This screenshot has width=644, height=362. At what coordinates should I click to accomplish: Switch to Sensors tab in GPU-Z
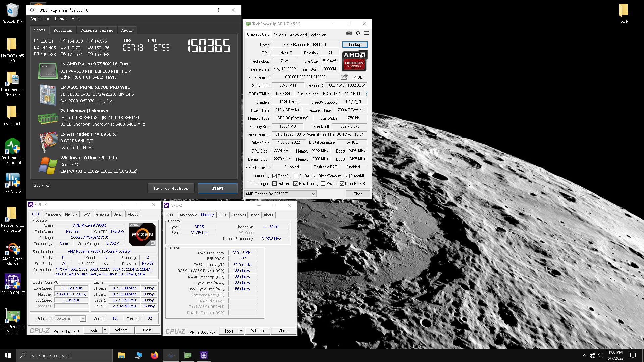[280, 35]
